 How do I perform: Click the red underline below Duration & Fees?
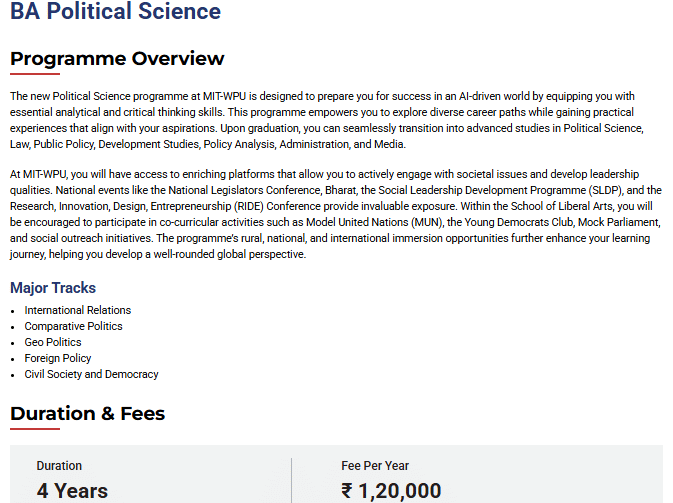pos(35,429)
